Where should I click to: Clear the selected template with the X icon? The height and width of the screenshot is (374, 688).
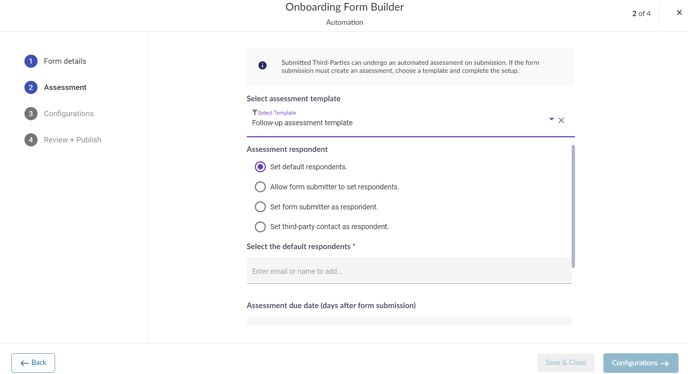pos(561,120)
